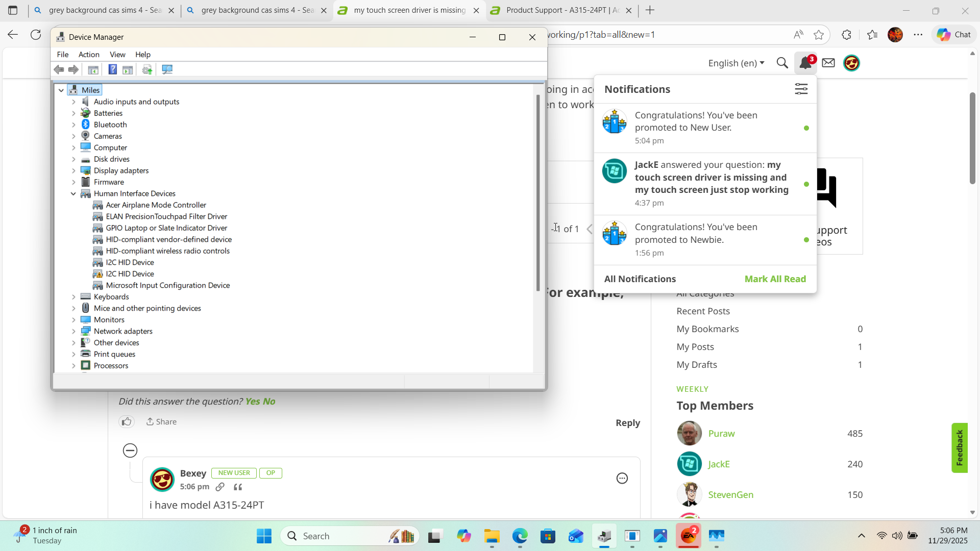The image size is (980, 551).
Task: Click Show/Hide Console Tree toolbar icon
Action: [x=93, y=70]
